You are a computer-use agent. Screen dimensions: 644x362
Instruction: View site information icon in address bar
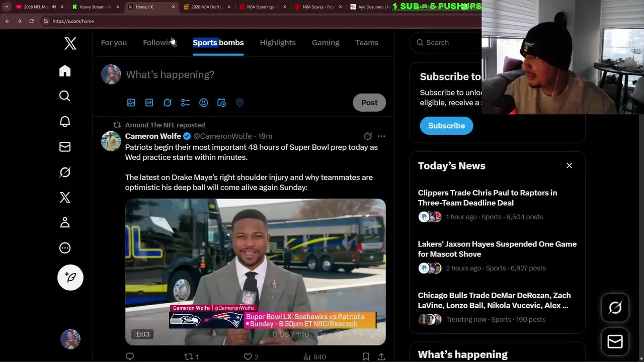[x=46, y=21]
